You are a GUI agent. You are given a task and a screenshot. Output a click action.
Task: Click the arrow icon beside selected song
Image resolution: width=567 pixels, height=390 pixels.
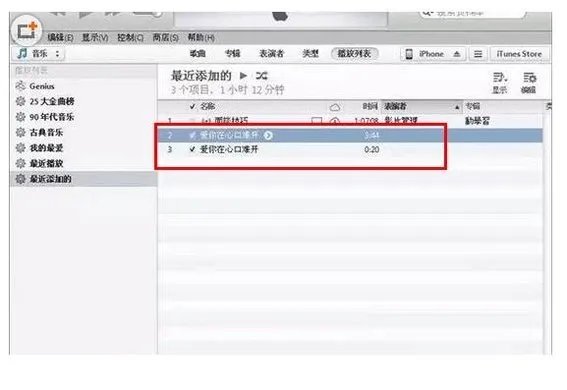click(x=268, y=136)
